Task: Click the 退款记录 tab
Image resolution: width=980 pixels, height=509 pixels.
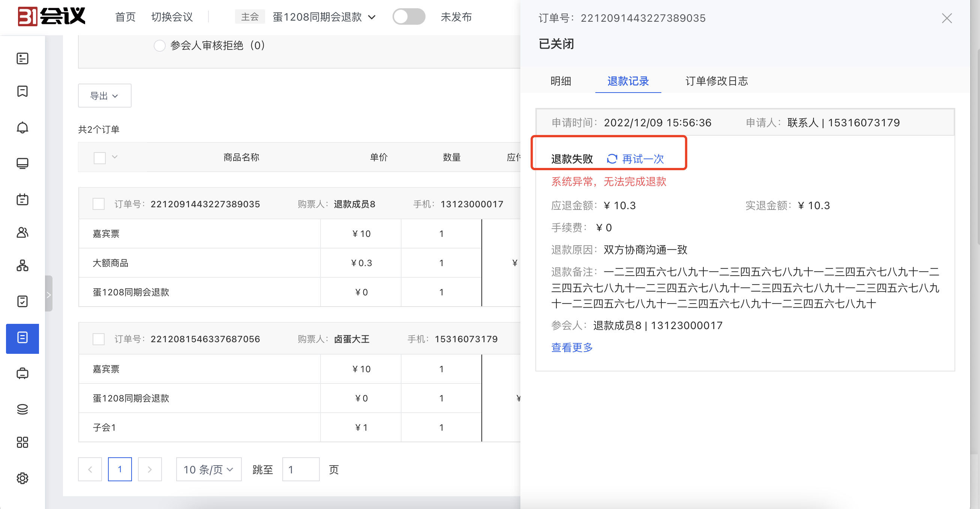Action: click(x=626, y=81)
